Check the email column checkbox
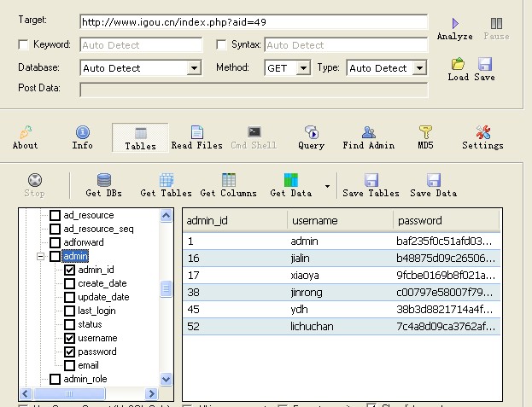 tap(69, 365)
